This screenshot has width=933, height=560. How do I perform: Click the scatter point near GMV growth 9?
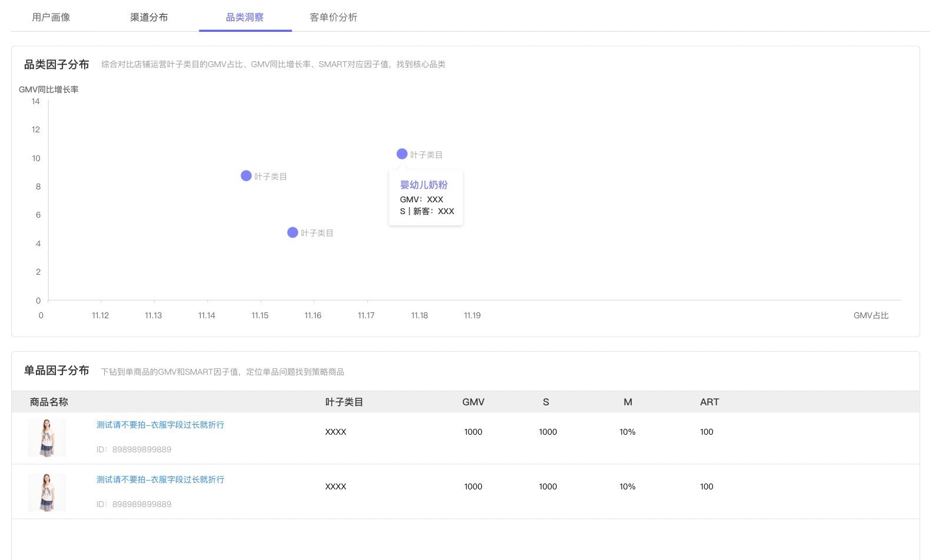[246, 175]
